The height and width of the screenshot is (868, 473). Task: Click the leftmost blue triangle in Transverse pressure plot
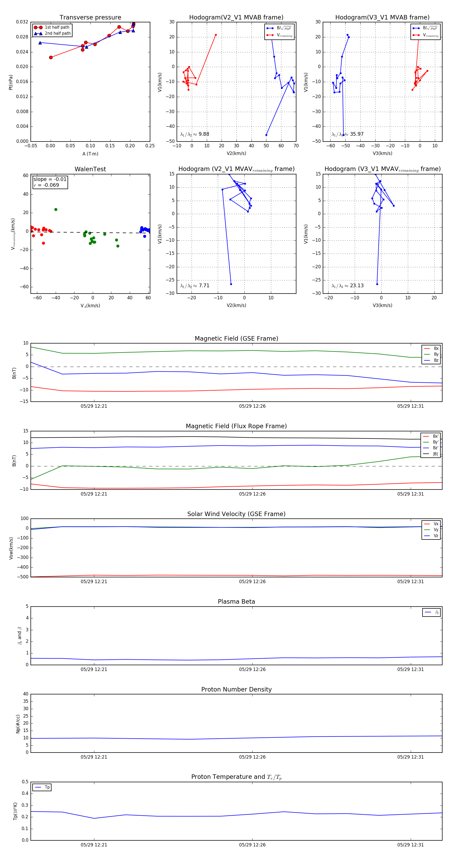[x=40, y=43]
